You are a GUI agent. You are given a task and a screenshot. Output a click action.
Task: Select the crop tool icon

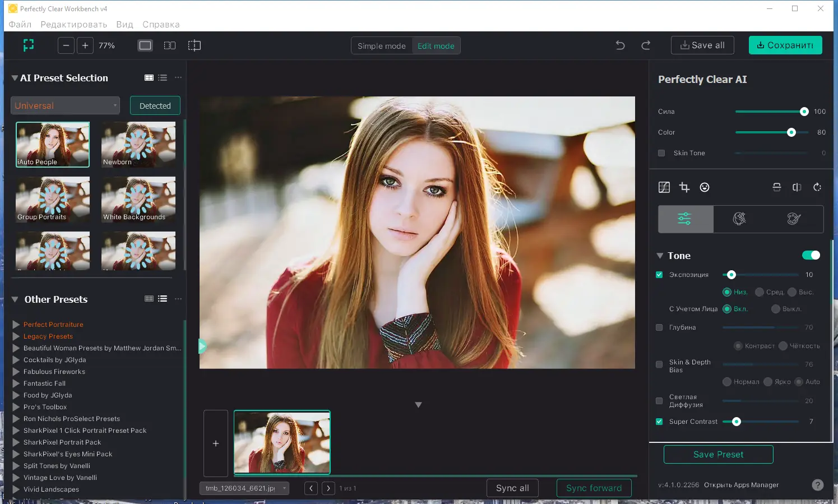[x=684, y=187]
